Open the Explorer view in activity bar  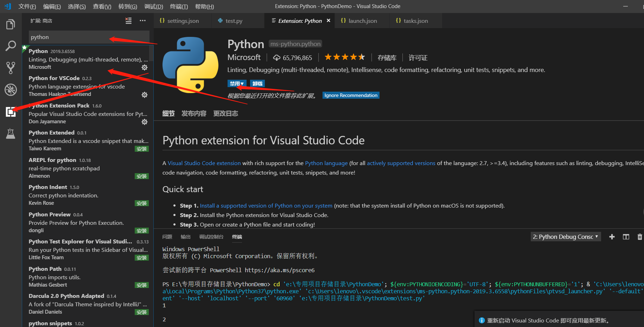click(x=11, y=25)
